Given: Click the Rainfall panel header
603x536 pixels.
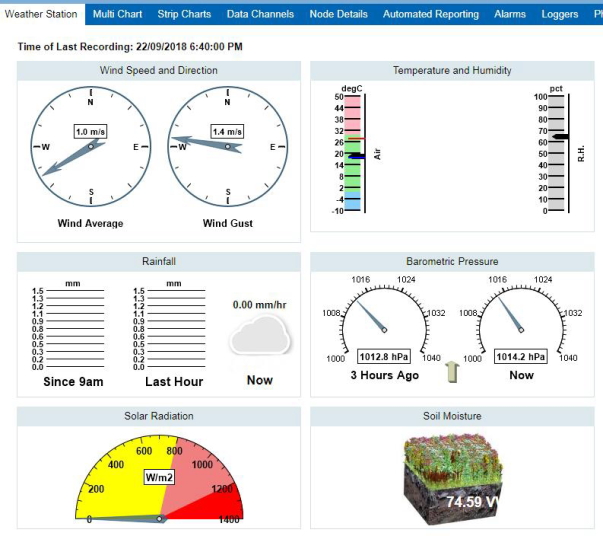Looking at the screenshot, I should click(159, 261).
